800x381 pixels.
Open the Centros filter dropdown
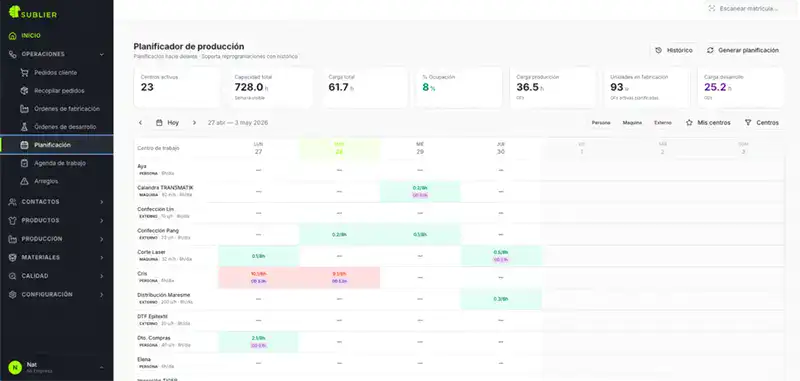[x=761, y=122]
